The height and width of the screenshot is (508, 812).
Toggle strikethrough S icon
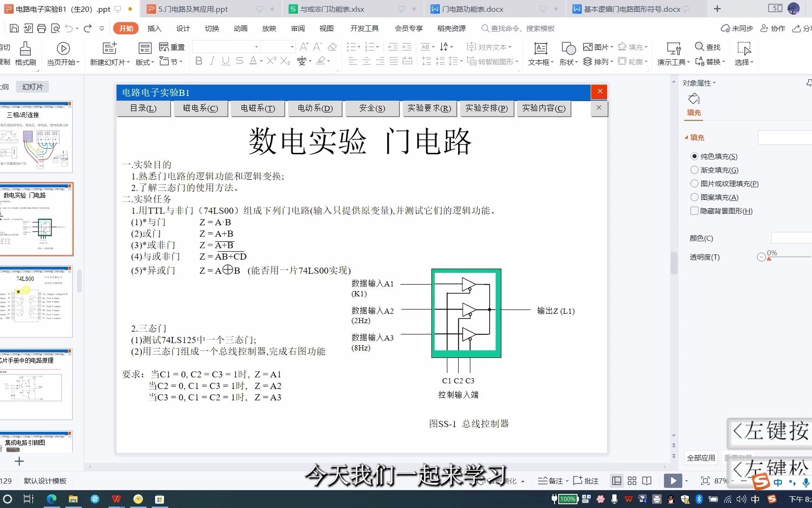point(240,61)
